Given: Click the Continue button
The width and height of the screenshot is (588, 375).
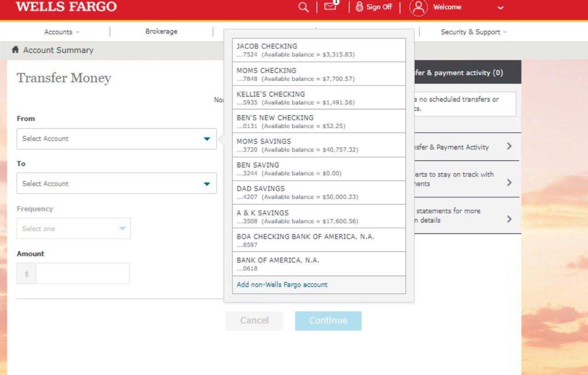Looking at the screenshot, I should pos(328,321).
